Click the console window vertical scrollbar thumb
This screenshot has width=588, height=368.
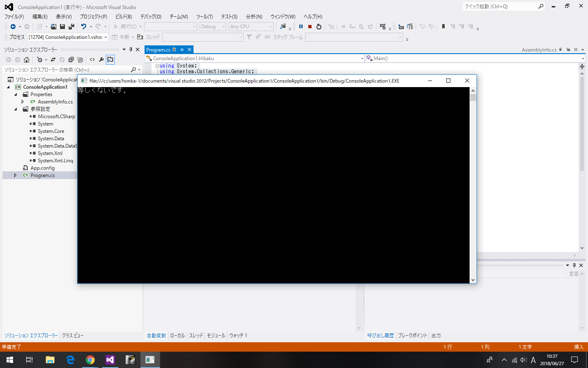click(x=473, y=97)
